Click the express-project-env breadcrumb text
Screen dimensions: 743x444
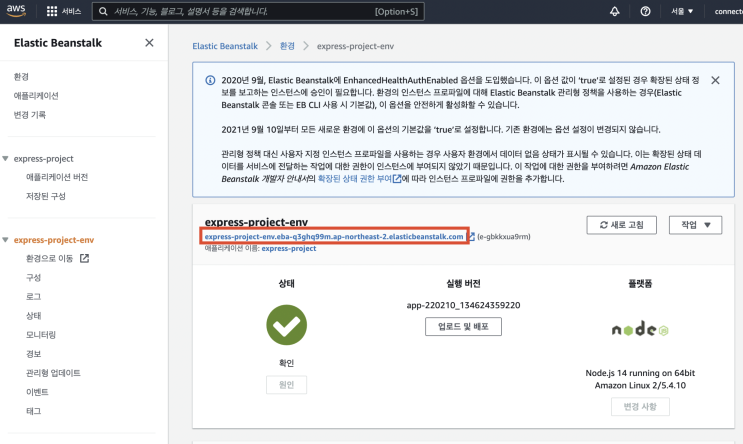coord(355,46)
